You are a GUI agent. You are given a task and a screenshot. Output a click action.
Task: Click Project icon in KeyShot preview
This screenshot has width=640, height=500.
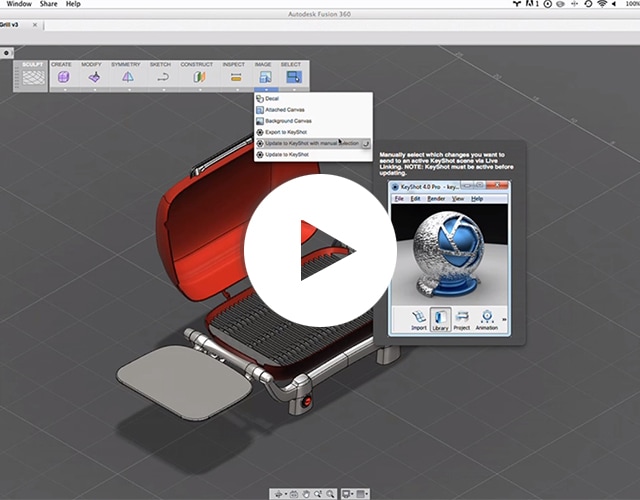(462, 320)
